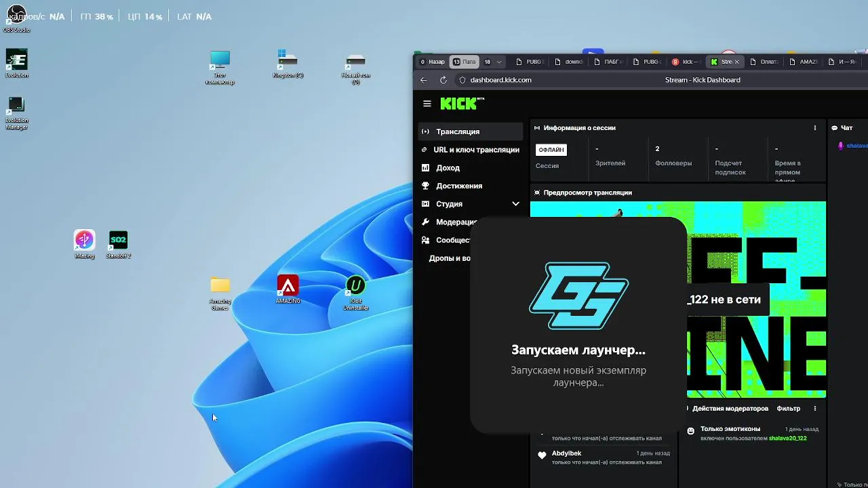The height and width of the screenshot is (488, 868).
Task: Click the Фолловеры count 2
Action: [657, 149]
